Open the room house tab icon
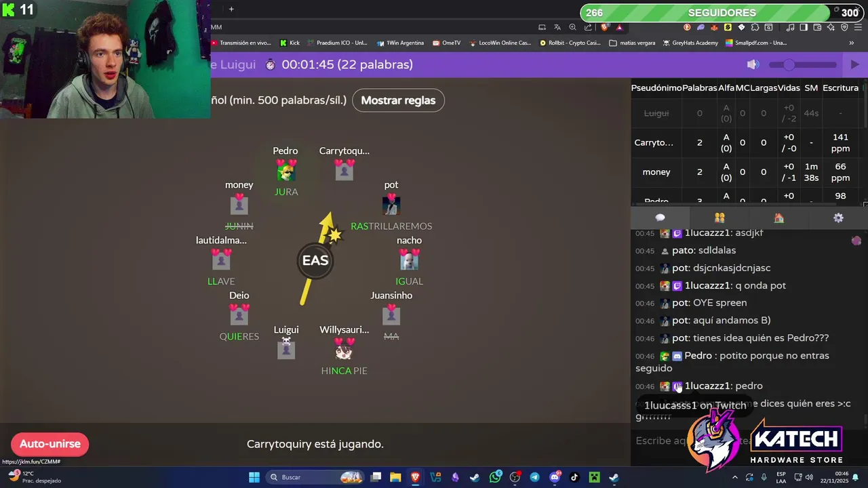Image resolution: width=868 pixels, height=488 pixels. tap(778, 218)
